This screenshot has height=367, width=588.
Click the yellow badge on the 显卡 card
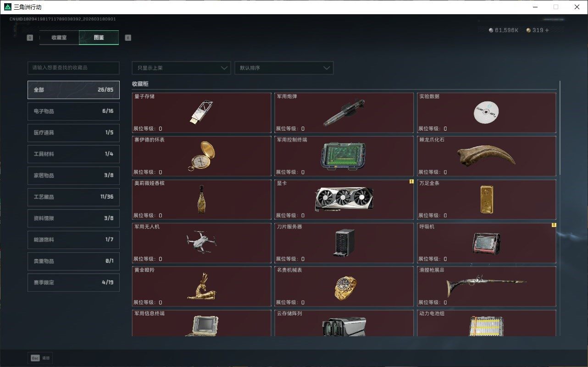click(411, 182)
